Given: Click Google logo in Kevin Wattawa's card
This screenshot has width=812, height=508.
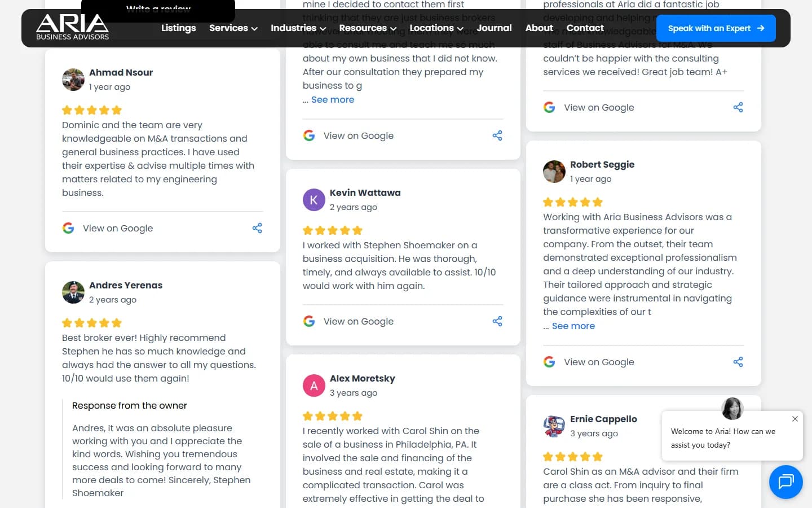Looking at the screenshot, I should 309,321.
